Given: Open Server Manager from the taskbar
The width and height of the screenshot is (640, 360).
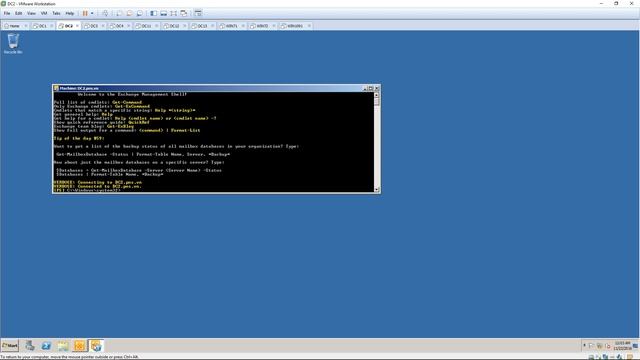Looking at the screenshot, I should [x=30, y=346].
